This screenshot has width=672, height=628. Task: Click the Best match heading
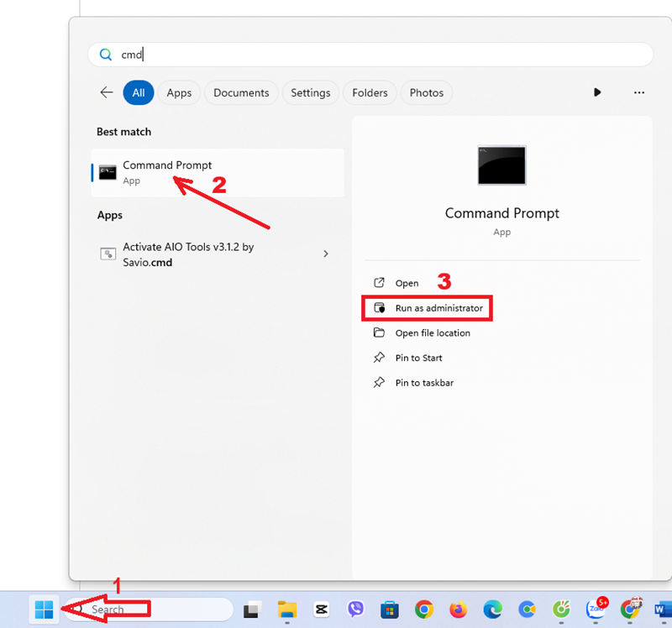pyautogui.click(x=123, y=132)
